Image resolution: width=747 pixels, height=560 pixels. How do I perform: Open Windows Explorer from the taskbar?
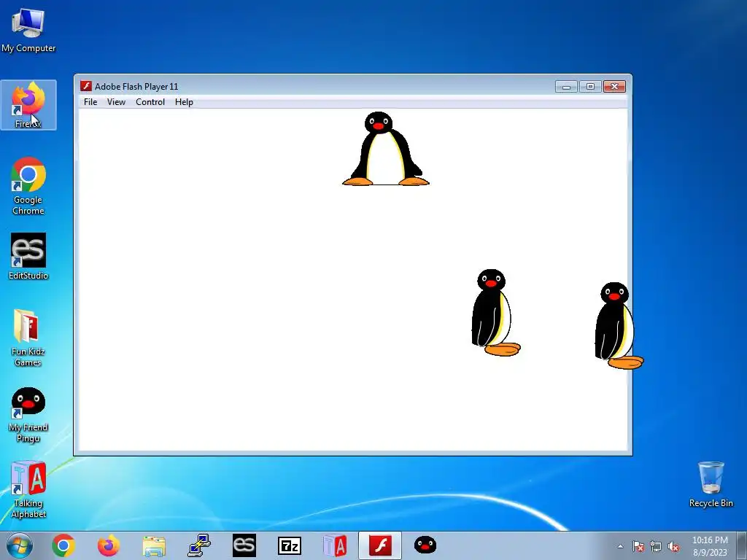point(154,545)
